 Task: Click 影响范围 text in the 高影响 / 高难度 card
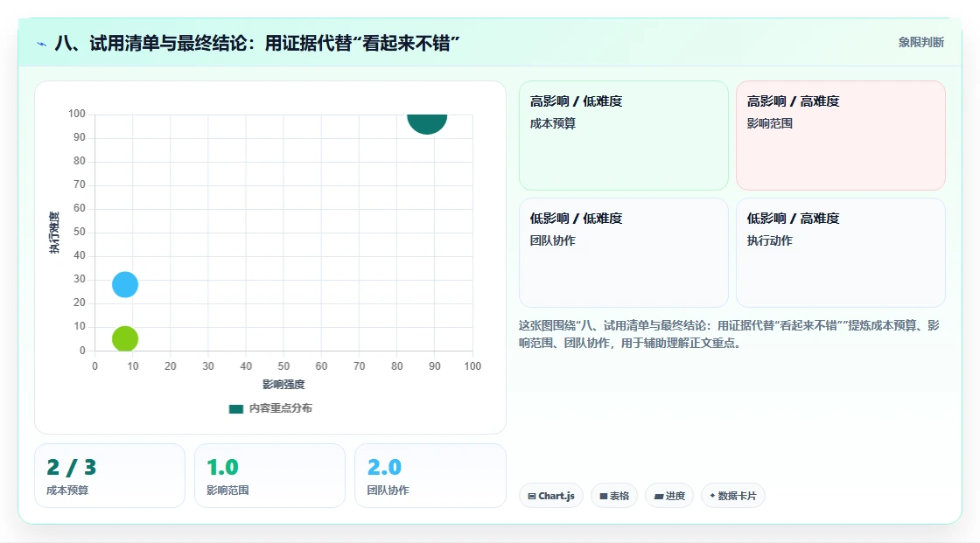tap(770, 123)
